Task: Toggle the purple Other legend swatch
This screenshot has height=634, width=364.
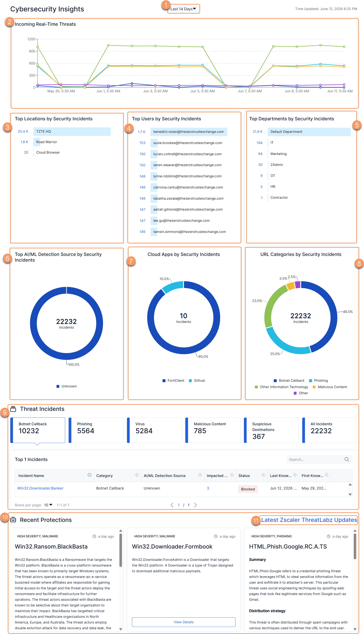Action: coord(295,393)
